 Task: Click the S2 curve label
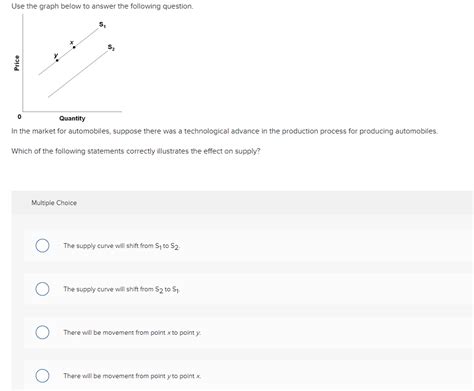pos(111,47)
